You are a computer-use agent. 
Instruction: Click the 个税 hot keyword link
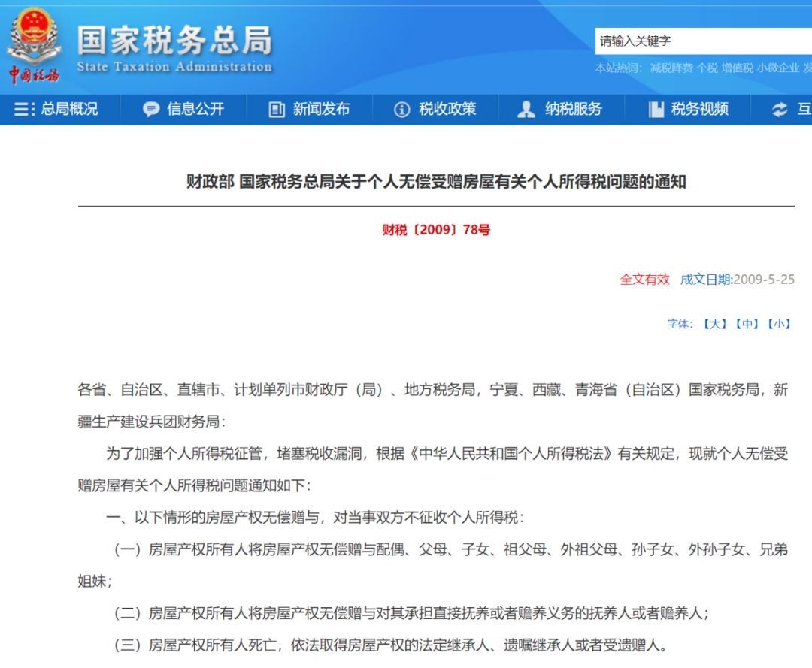tap(707, 68)
